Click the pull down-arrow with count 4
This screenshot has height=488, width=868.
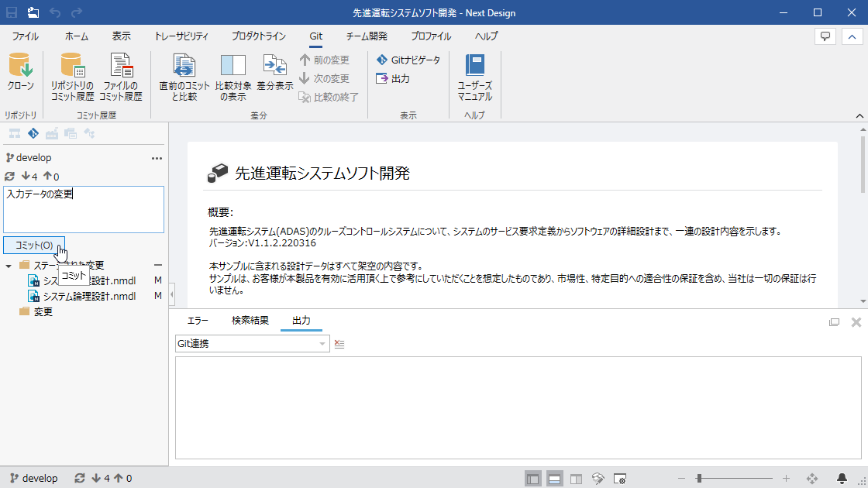coord(29,177)
